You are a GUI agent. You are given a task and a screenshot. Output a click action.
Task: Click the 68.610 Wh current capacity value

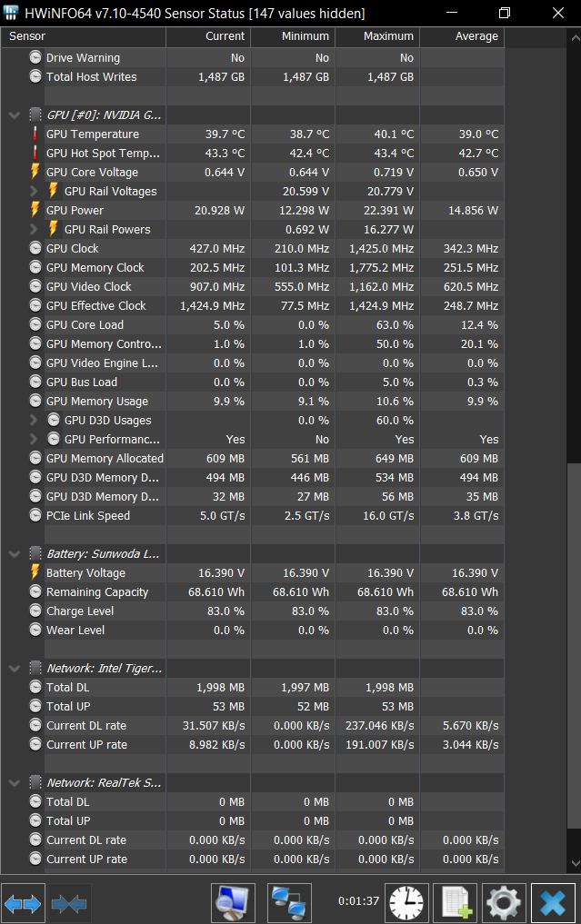(x=215, y=591)
